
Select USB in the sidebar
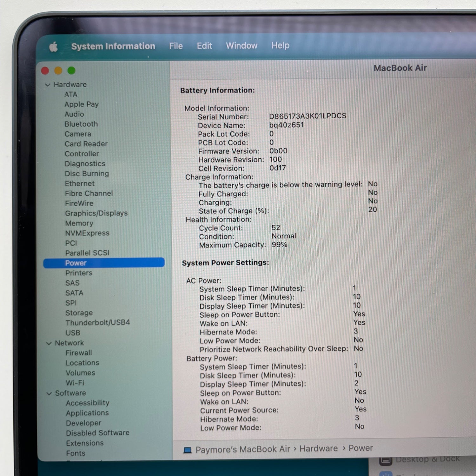73,333
